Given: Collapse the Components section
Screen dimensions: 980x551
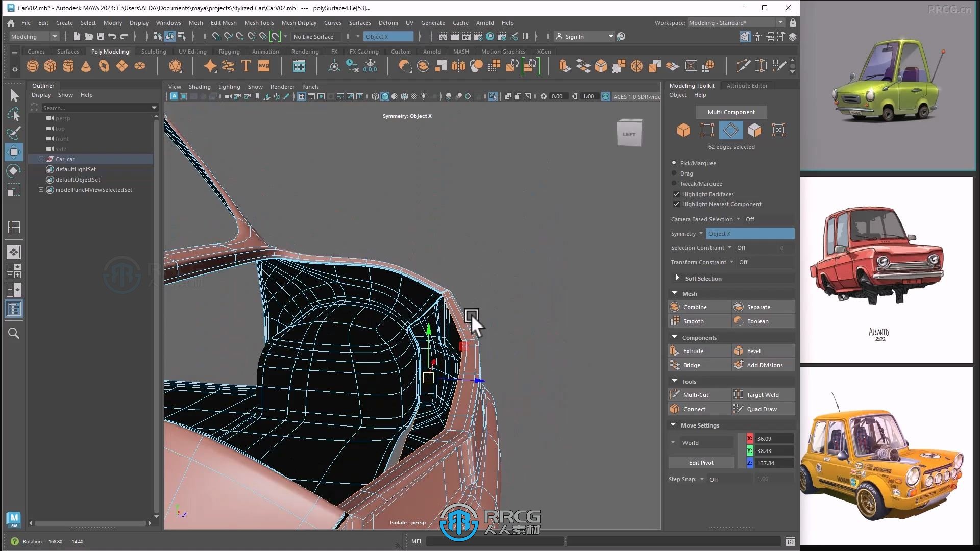Looking at the screenshot, I should click(x=674, y=336).
